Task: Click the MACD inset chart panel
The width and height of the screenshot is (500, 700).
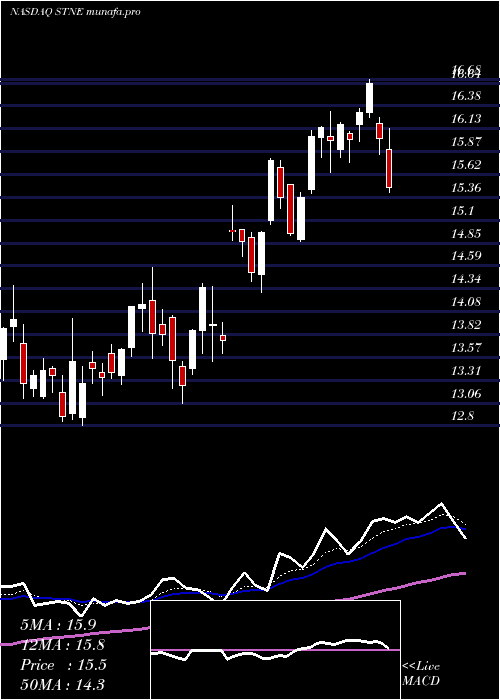Action: 275,650
